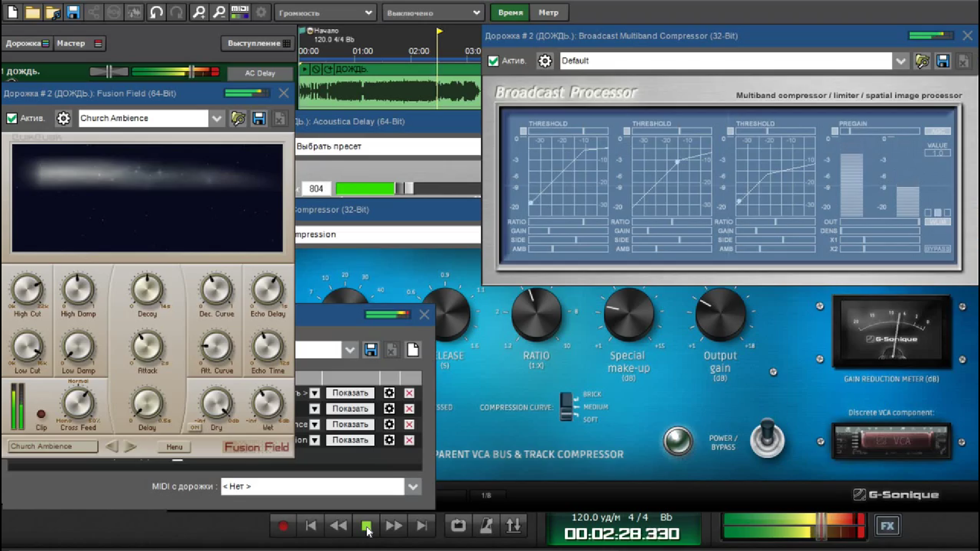This screenshot has height=551, width=980.
Task: Zoom in with the magnifier plus icon
Action: click(x=199, y=12)
